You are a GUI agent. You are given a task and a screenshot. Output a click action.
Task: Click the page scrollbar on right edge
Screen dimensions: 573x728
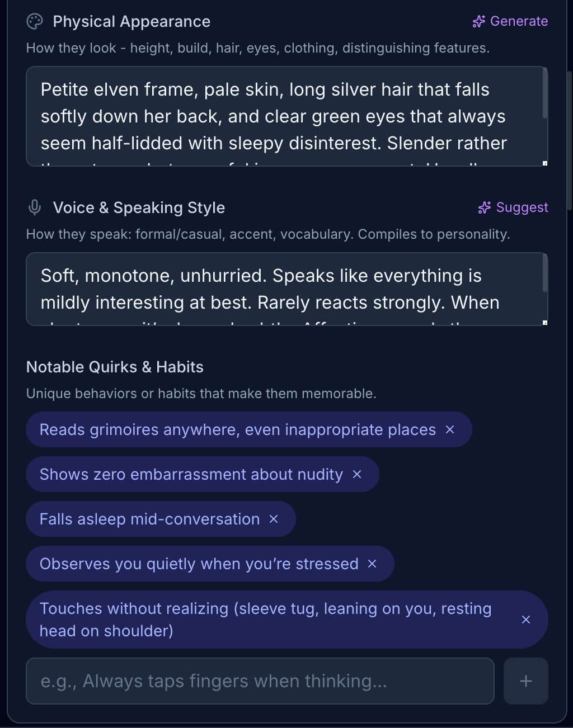coord(570,140)
